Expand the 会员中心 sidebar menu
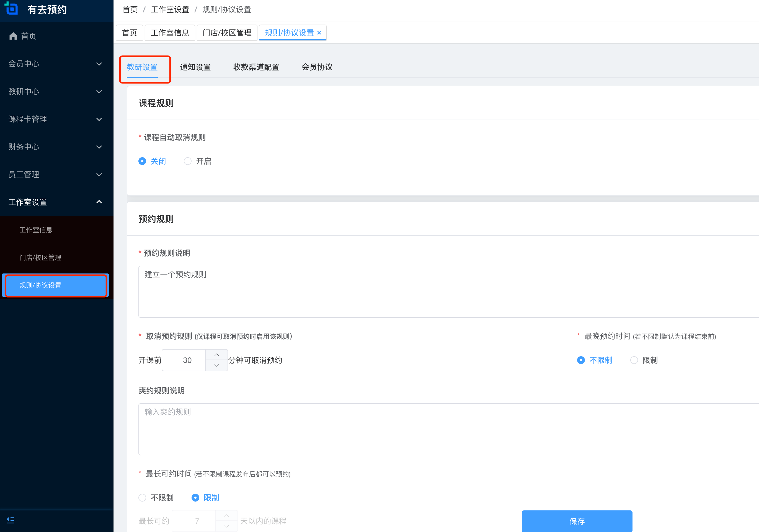This screenshot has width=759, height=532. point(56,64)
